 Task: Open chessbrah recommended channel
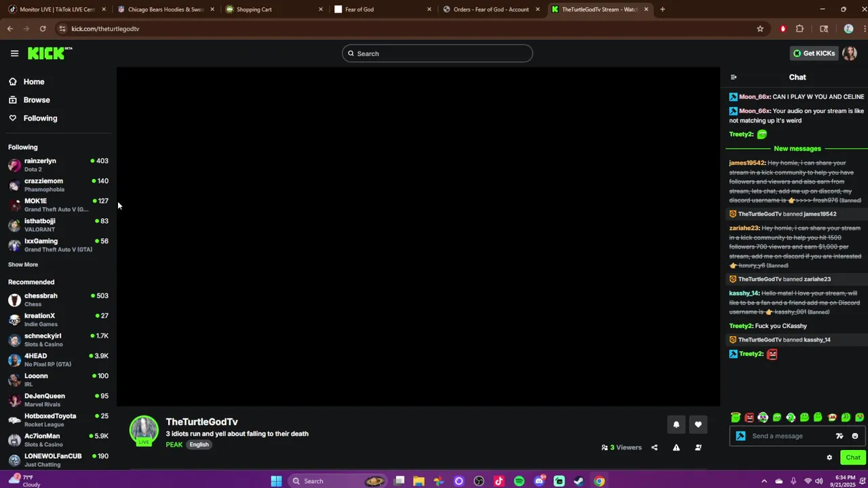click(x=58, y=300)
